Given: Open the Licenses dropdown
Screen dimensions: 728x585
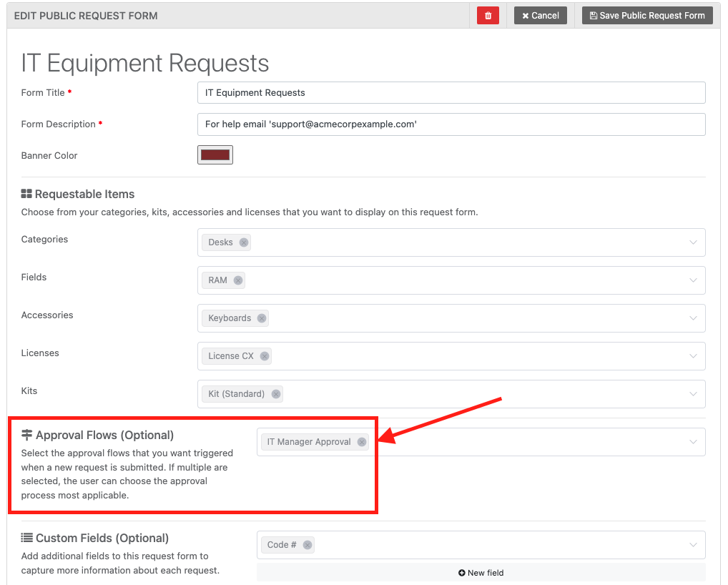Looking at the screenshot, I should point(692,355).
